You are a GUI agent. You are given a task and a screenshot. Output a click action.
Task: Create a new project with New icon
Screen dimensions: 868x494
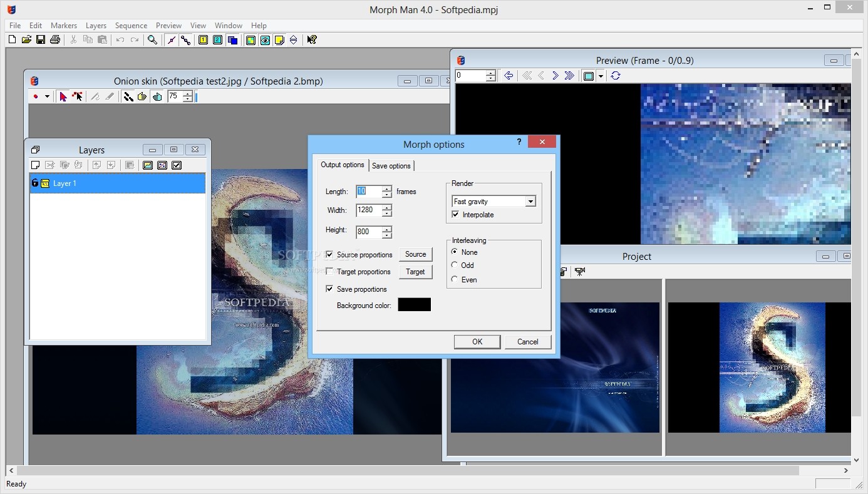pos(12,40)
